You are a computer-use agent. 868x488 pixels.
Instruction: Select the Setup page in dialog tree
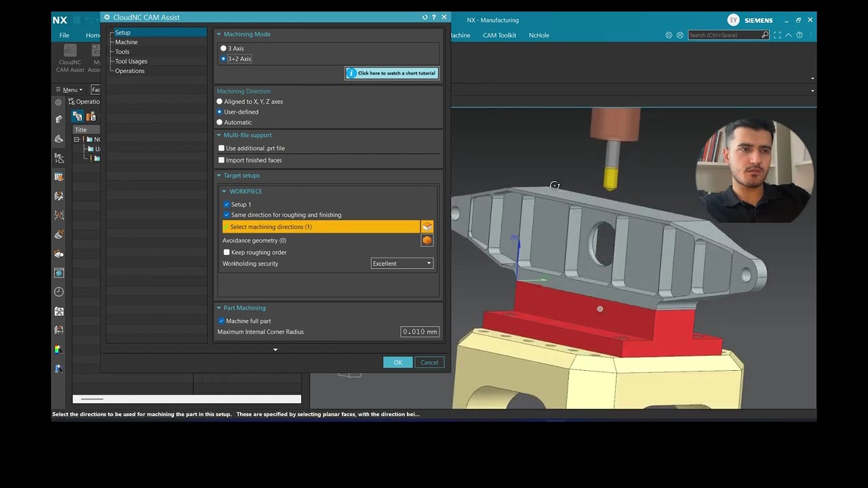[x=123, y=33]
